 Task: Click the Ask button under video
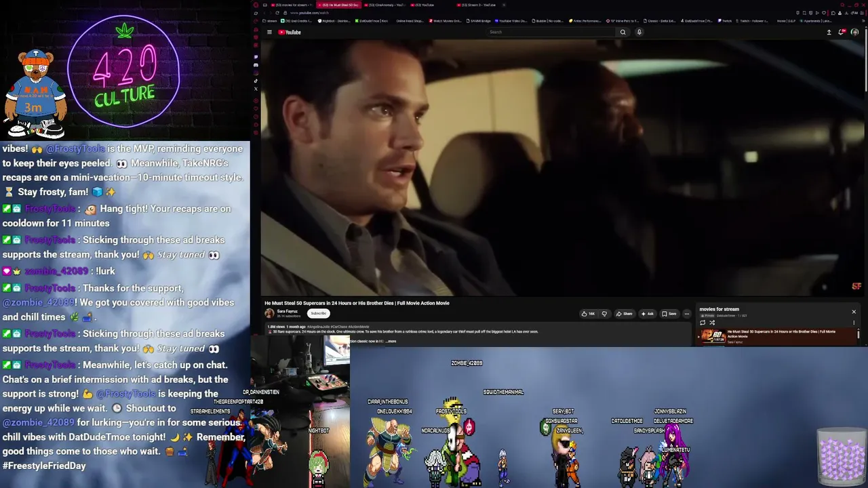point(648,314)
